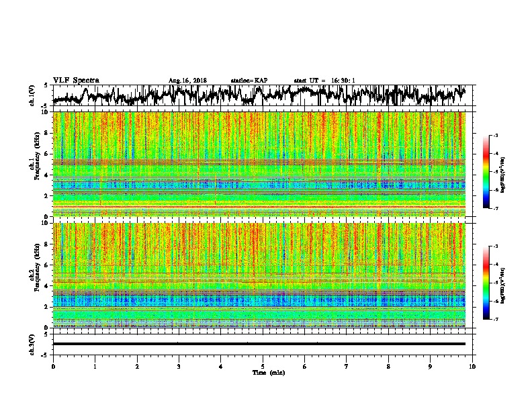Image resolution: width=532 pixels, height=411 pixels.
Task: Click time axis tick label "3"
Action: click(x=179, y=367)
